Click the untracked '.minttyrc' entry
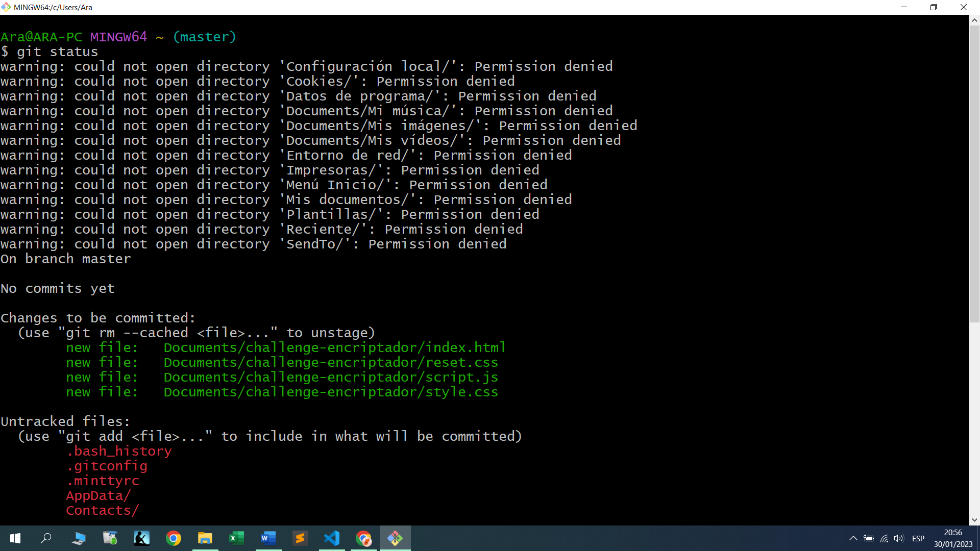The height and width of the screenshot is (551, 980). [x=103, y=481]
